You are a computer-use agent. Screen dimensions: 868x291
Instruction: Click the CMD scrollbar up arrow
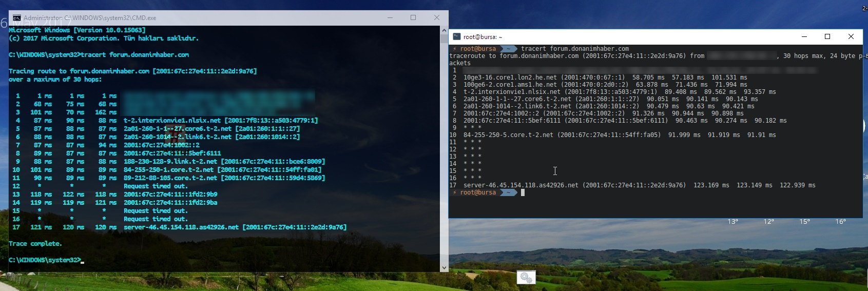(x=444, y=30)
